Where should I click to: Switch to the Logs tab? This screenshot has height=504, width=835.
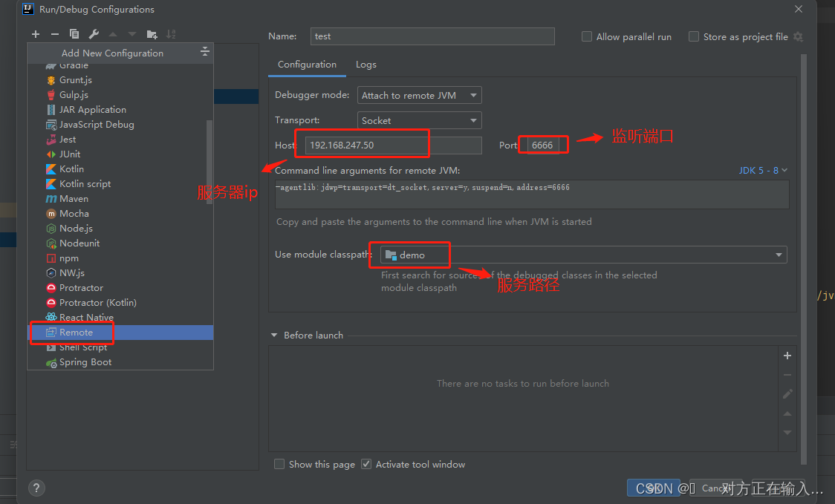[x=365, y=65]
